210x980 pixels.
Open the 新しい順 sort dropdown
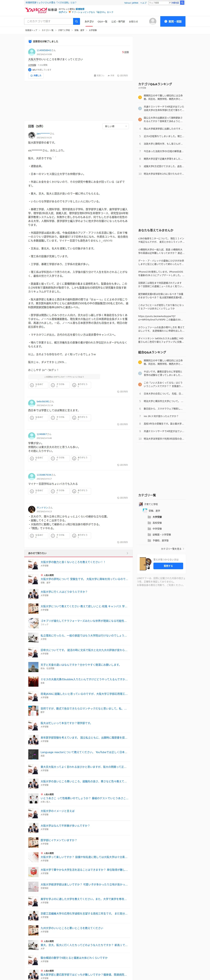(116, 126)
